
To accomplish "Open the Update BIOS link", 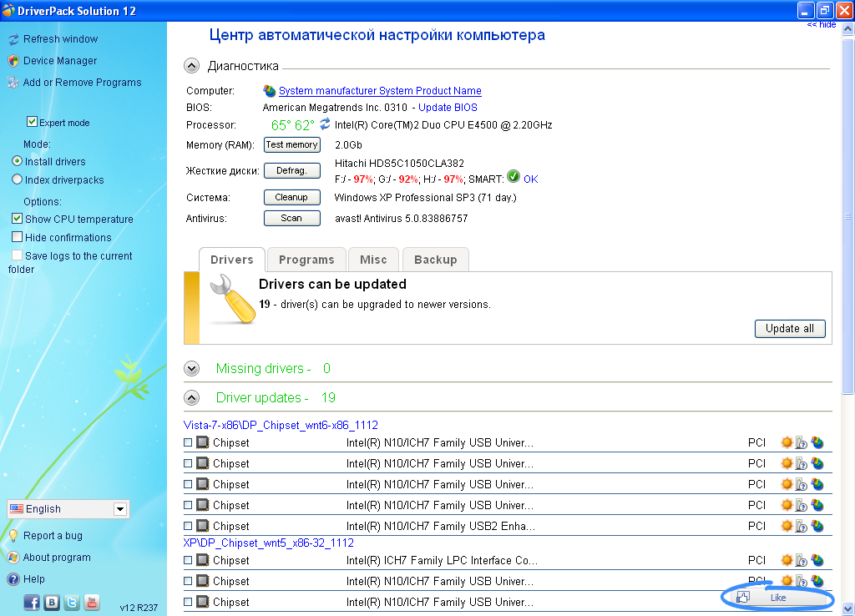I will 448,108.
